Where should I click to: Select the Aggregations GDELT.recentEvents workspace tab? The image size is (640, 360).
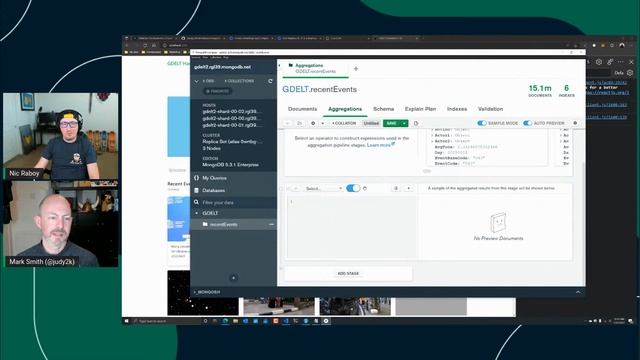click(x=315, y=68)
